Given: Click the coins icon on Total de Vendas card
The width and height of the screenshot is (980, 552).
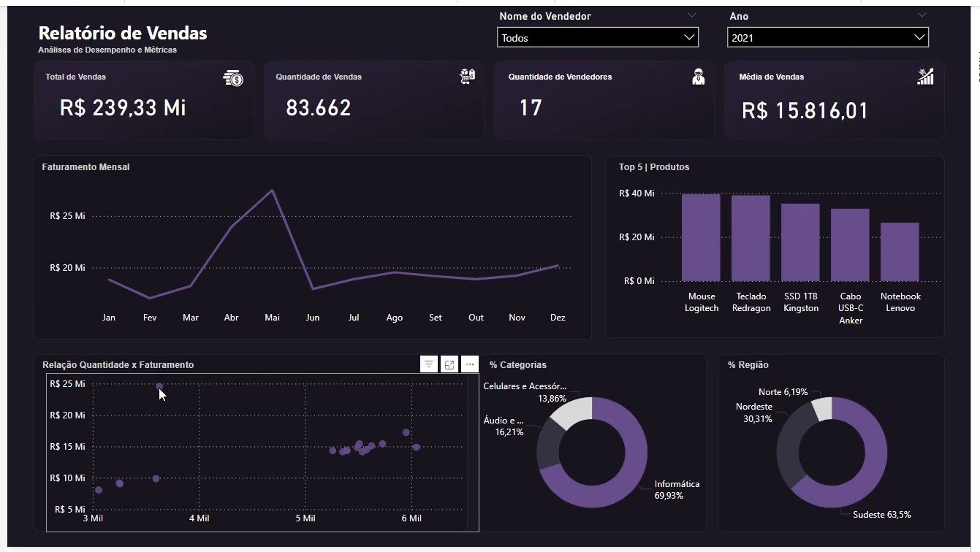Looking at the screenshot, I should (233, 78).
